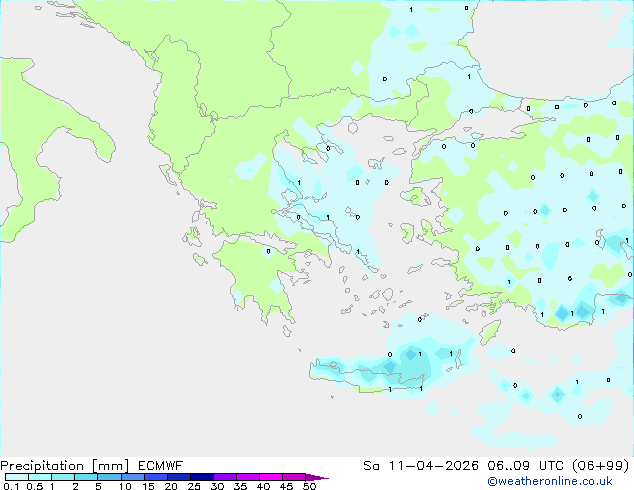Click the above-50 arrow tip of legend
Screen dimensions: 634x490
(317, 477)
